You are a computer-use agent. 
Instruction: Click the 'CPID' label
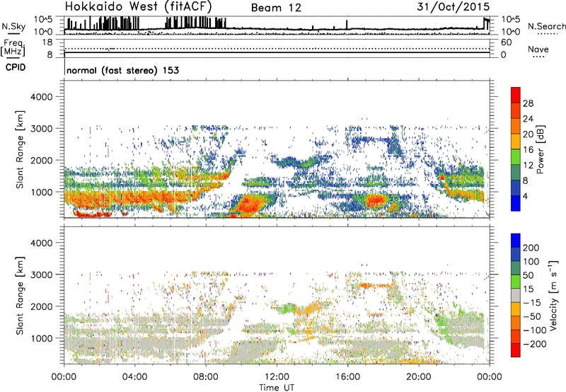(x=16, y=67)
